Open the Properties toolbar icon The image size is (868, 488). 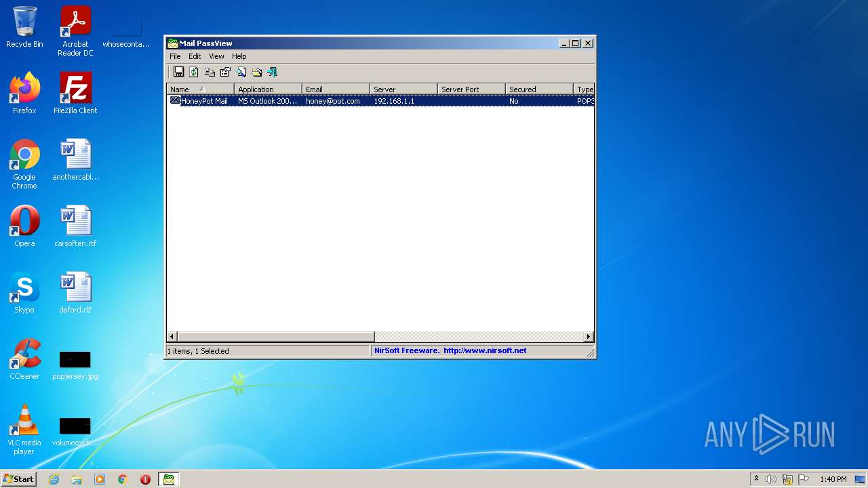225,72
